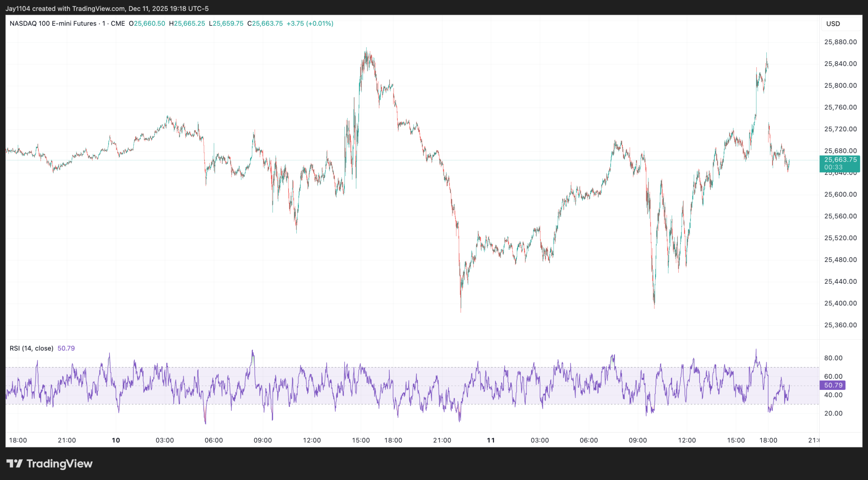This screenshot has height=480, width=868.
Task: Click the close value C25,663.75 in legend
Action: (265, 23)
